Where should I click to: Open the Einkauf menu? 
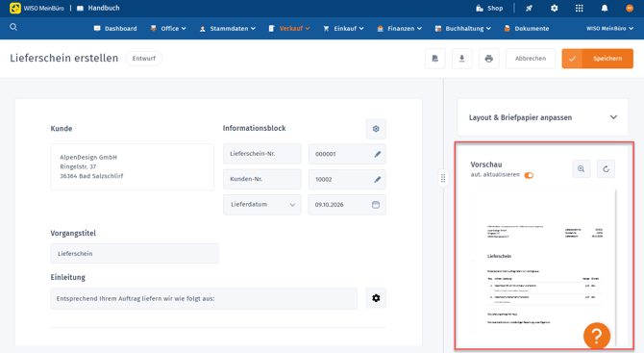(x=343, y=28)
